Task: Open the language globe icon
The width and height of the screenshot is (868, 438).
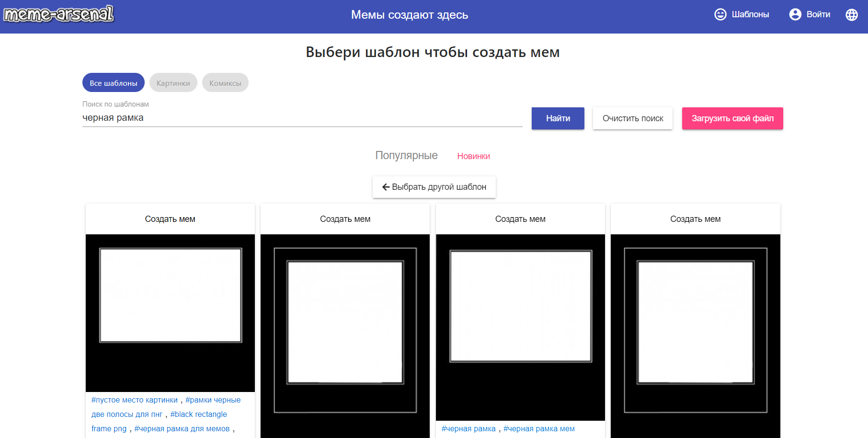Action: (x=852, y=15)
